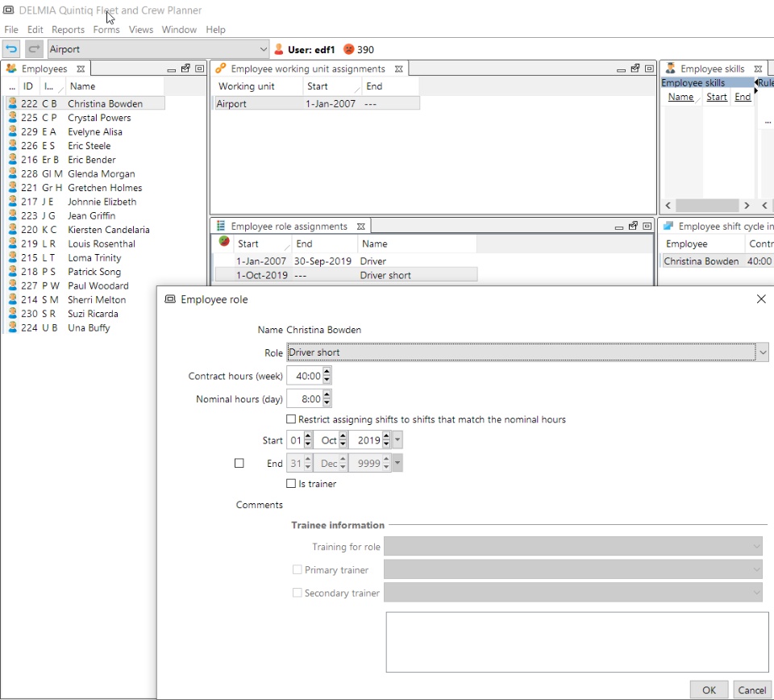Click the person icon beside Christina Bowden
774x700 pixels.
(x=13, y=103)
